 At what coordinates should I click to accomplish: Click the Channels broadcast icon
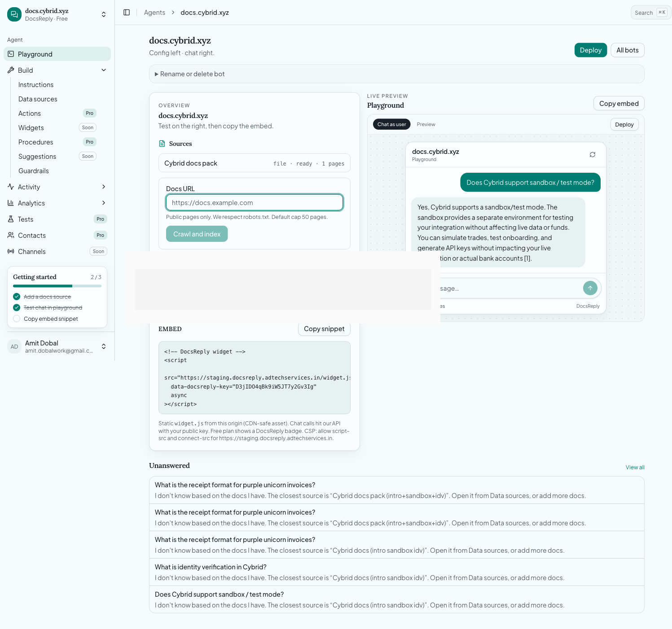(11, 251)
